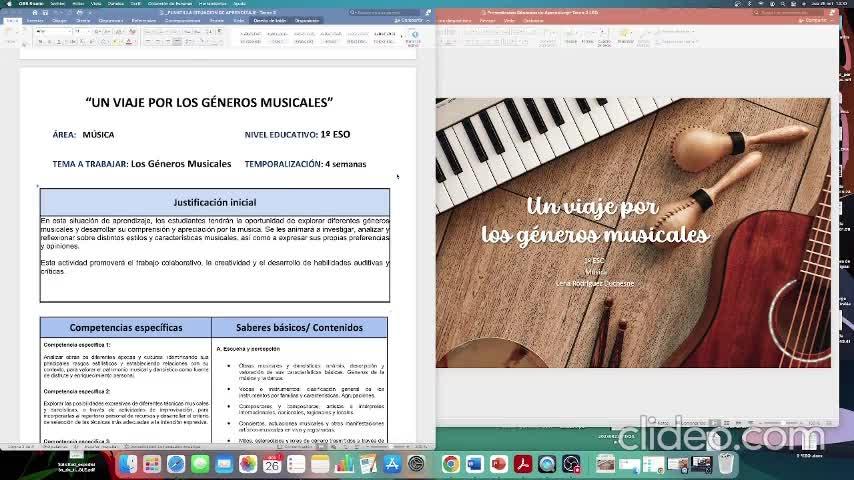Switch to Microsoft Word in the Dock
The image size is (854, 480).
(x=474, y=464)
